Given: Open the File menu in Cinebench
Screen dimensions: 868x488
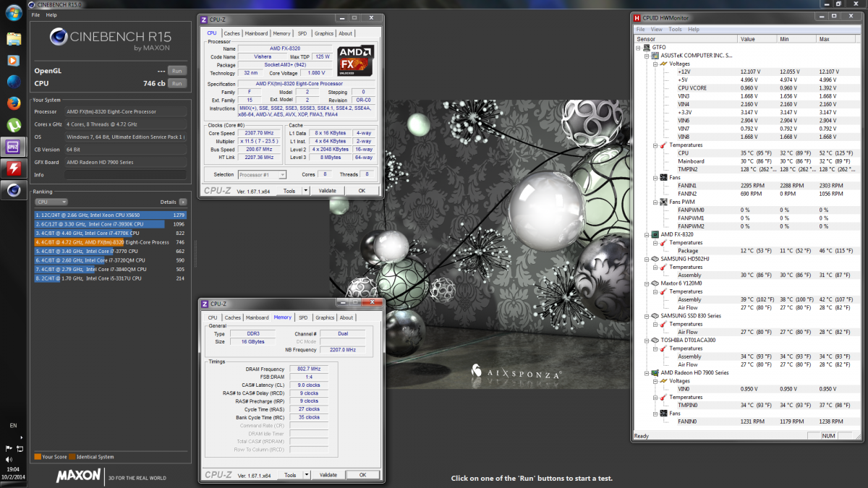Looking at the screenshot, I should pyautogui.click(x=35, y=14).
